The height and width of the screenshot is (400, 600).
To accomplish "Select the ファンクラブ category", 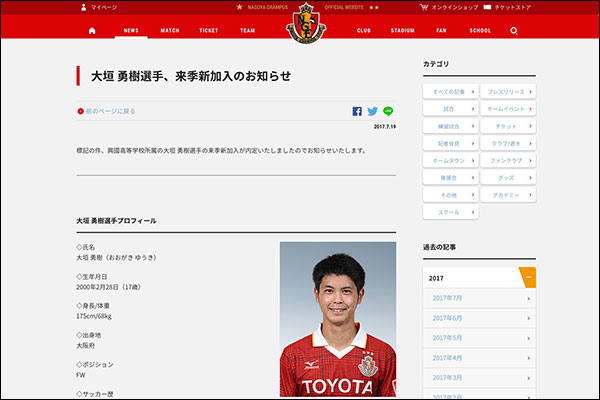I will pyautogui.click(x=508, y=161).
